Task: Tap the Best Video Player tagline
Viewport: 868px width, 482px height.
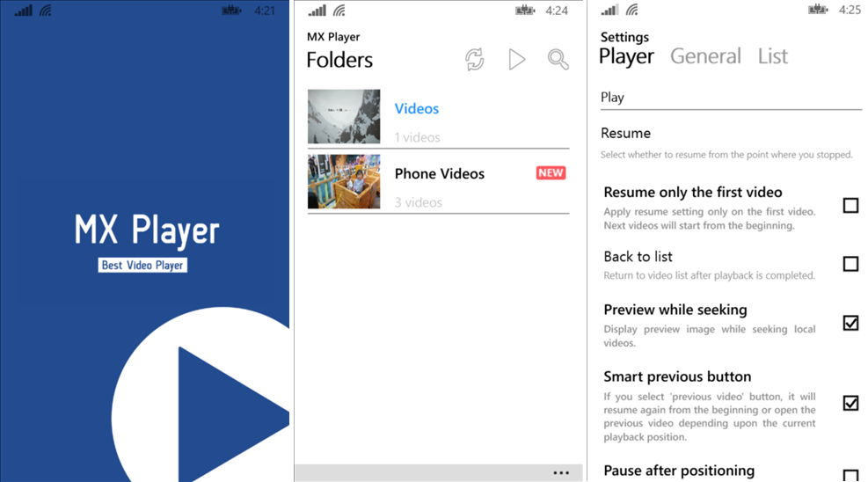Action: [x=142, y=265]
